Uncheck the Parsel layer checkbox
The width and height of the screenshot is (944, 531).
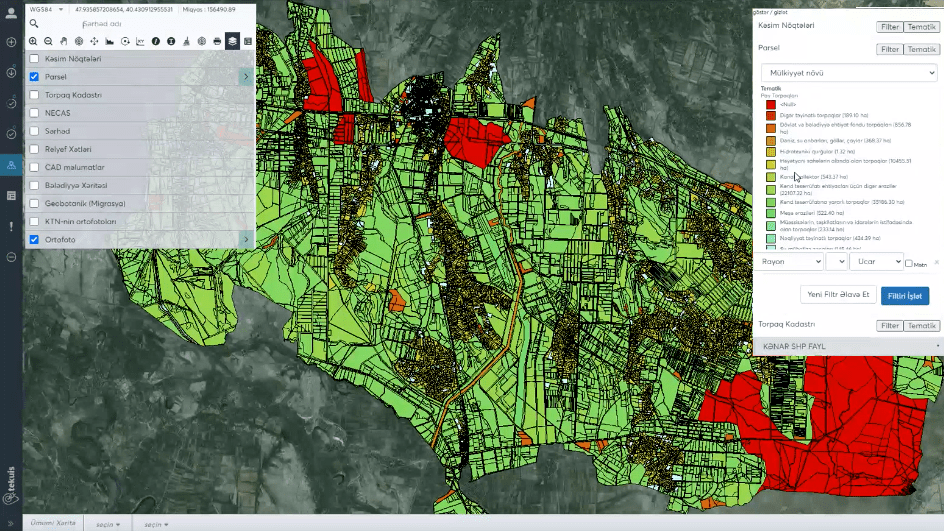coord(34,76)
